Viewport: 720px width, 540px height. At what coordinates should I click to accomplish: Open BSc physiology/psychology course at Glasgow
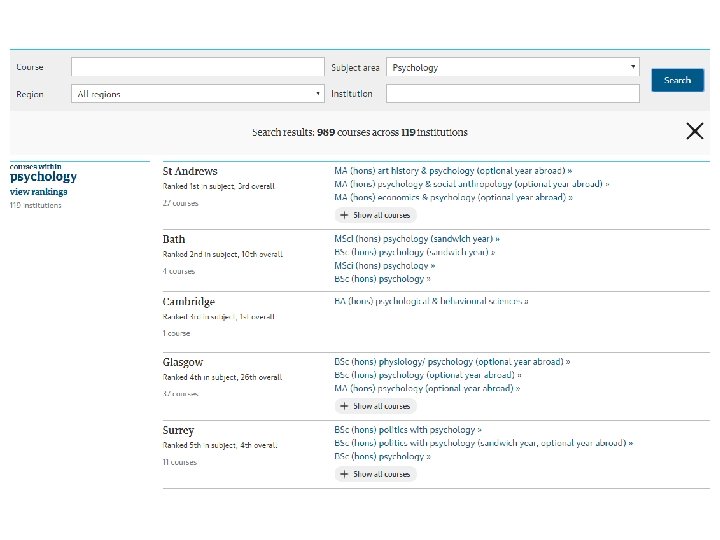451,362
